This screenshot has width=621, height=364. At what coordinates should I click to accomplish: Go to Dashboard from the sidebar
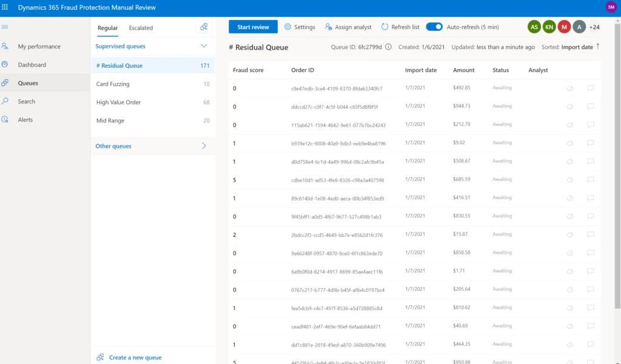(x=32, y=65)
